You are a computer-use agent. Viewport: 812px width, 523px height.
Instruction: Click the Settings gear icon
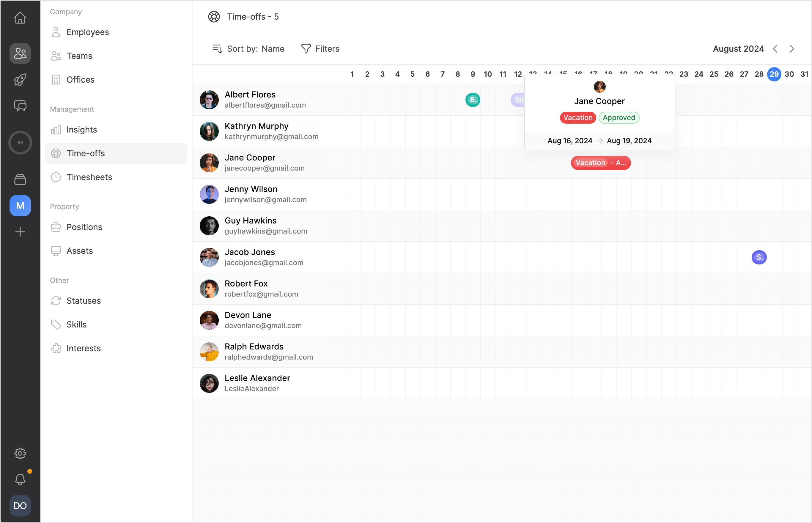point(20,454)
